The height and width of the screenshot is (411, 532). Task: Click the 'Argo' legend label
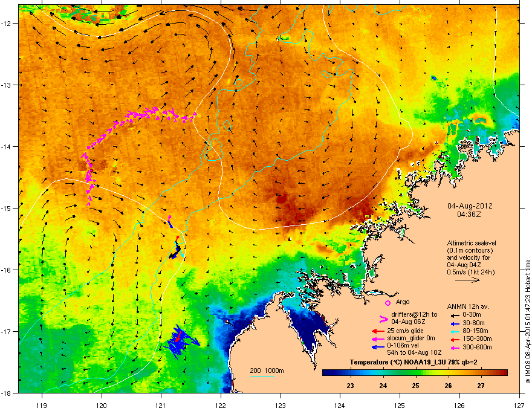(403, 302)
